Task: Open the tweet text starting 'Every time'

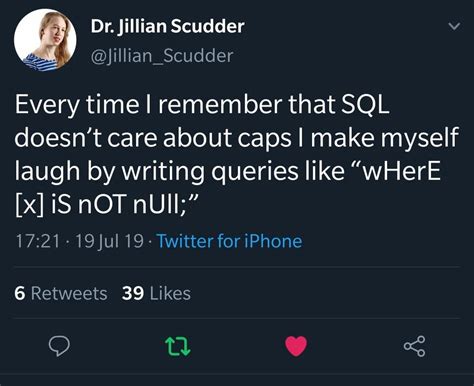Action: pos(237,154)
